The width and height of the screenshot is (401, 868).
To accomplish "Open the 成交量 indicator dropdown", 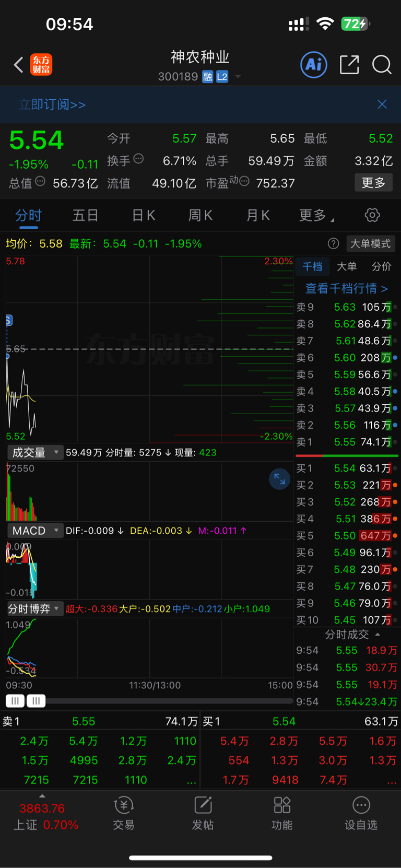I will click(35, 452).
